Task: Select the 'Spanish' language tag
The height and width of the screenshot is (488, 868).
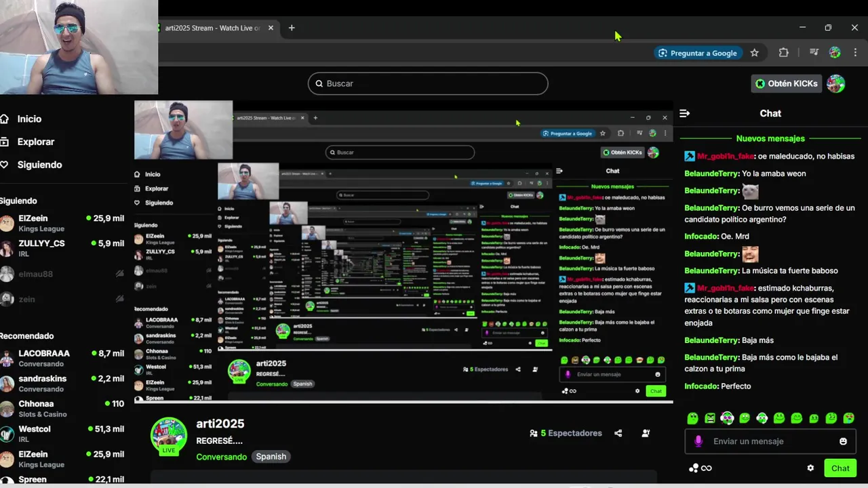Action: [x=271, y=457]
